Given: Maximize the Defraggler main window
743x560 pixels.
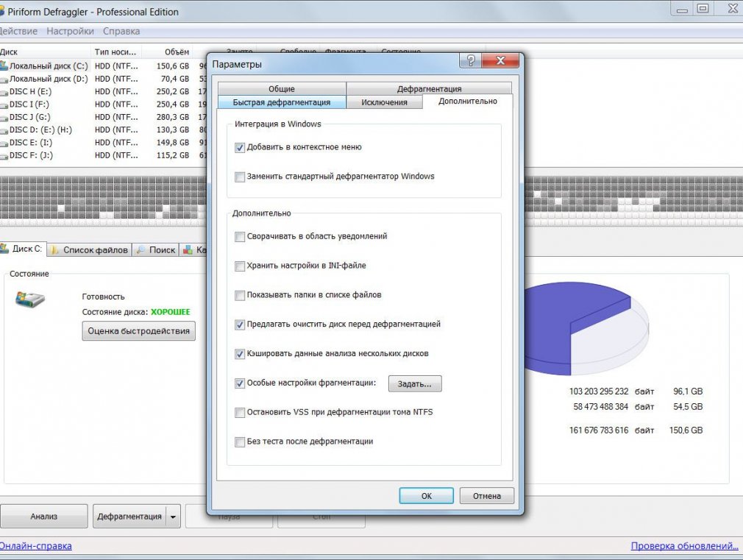Looking at the screenshot, I should pos(703,9).
